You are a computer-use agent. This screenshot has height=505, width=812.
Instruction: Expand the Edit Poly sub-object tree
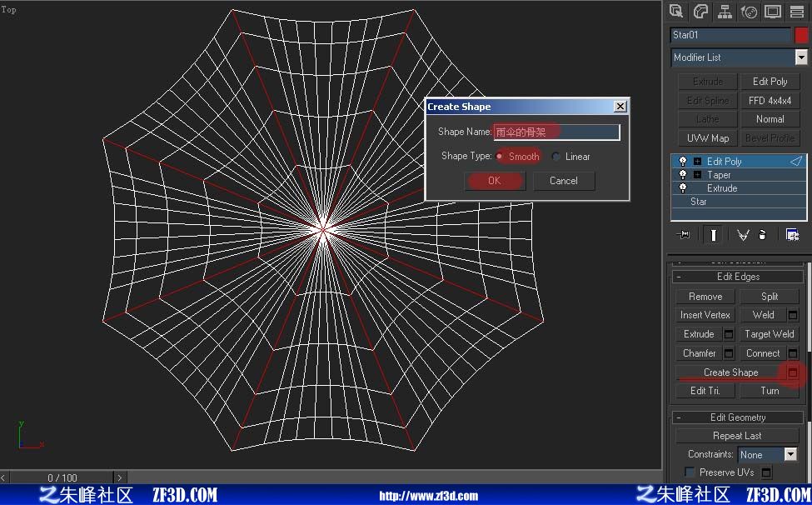click(x=697, y=161)
